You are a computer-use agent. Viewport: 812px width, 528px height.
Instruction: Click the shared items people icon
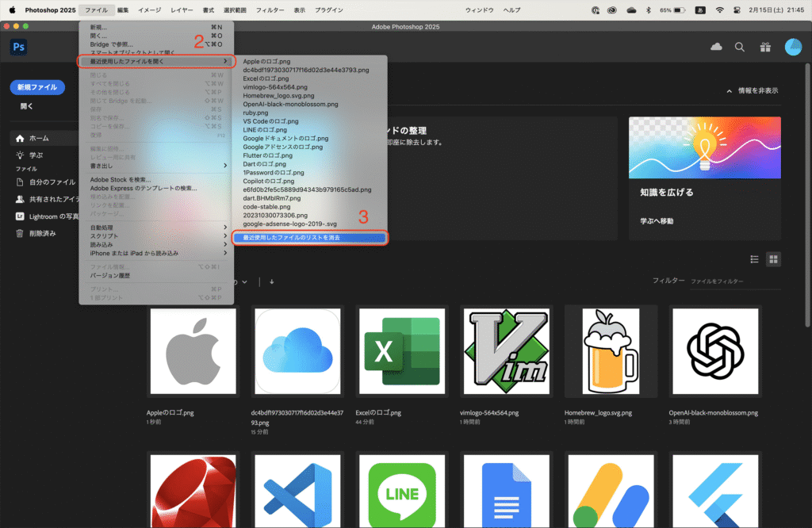20,199
